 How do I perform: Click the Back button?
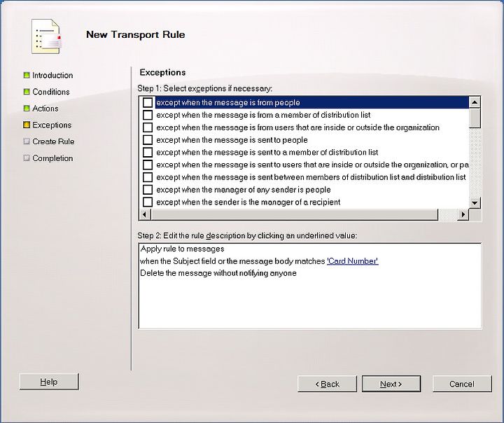tap(327, 384)
